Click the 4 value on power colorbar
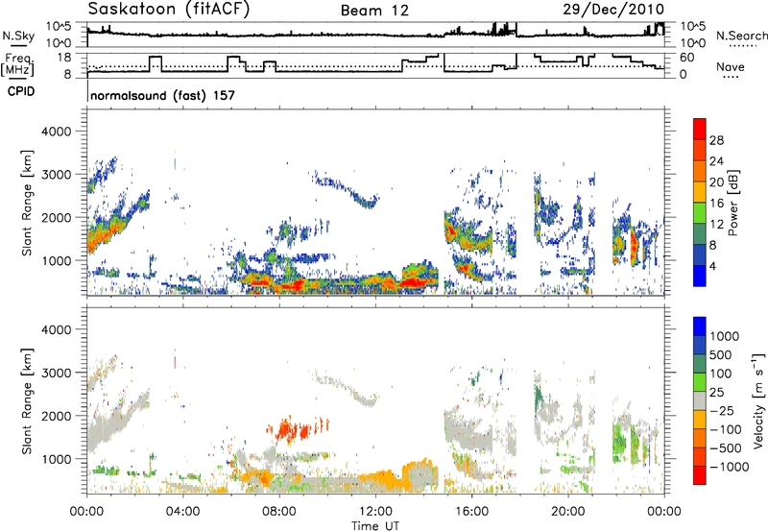 coord(712,267)
